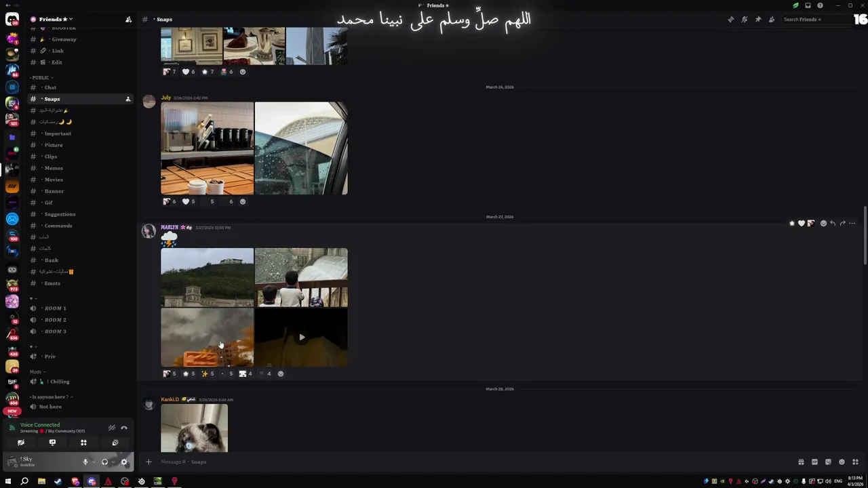Click the create invite icon beside Snaps
Viewport: 868px width, 488px height.
coord(127,99)
